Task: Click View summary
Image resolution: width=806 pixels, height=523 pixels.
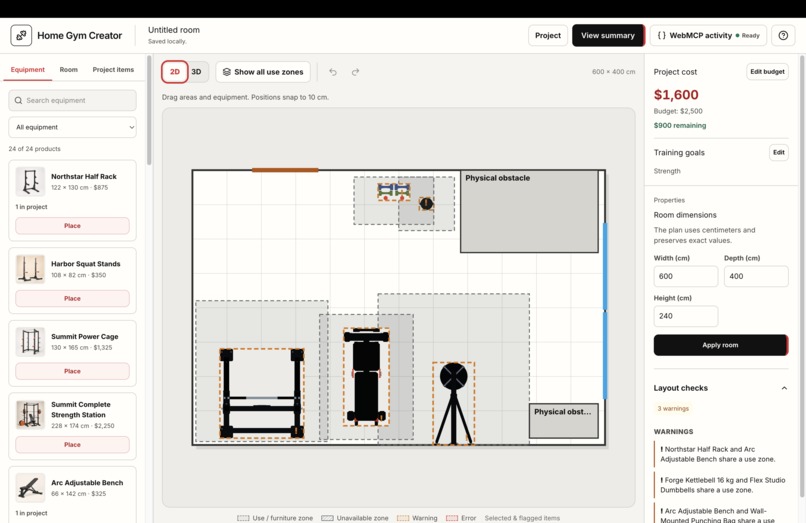Action: click(608, 35)
